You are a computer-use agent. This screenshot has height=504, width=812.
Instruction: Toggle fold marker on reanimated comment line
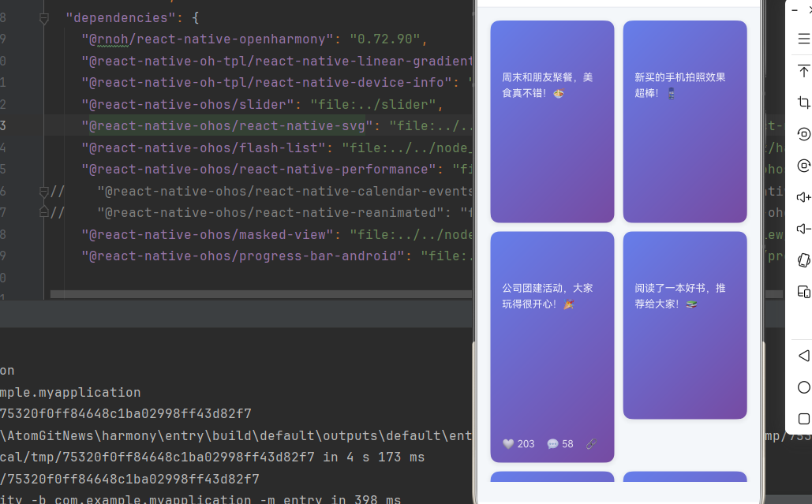pyautogui.click(x=44, y=211)
